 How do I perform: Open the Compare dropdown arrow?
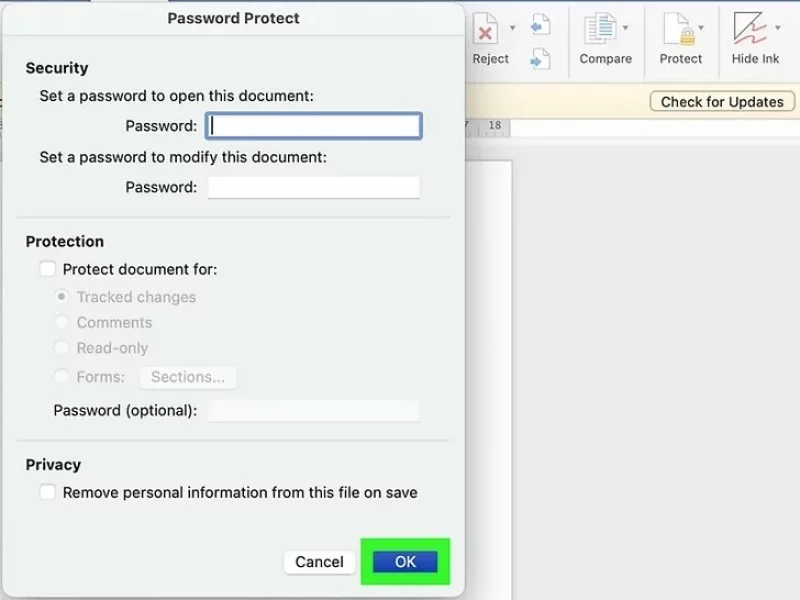[626, 28]
